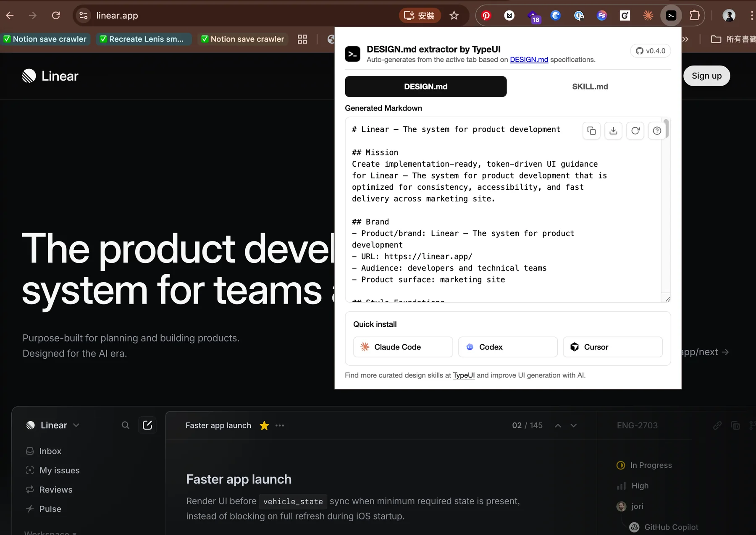This screenshot has height=535, width=756.
Task: Click the 02 / 145 issue counter
Action: [x=527, y=425]
